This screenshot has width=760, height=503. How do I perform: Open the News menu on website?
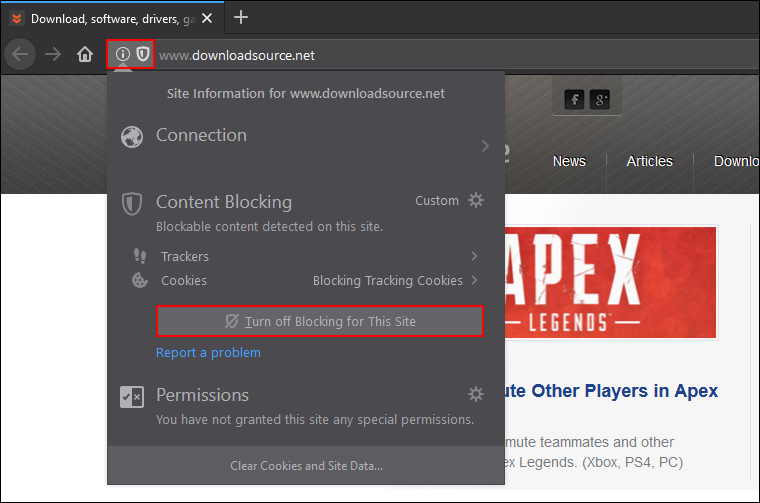tap(570, 161)
